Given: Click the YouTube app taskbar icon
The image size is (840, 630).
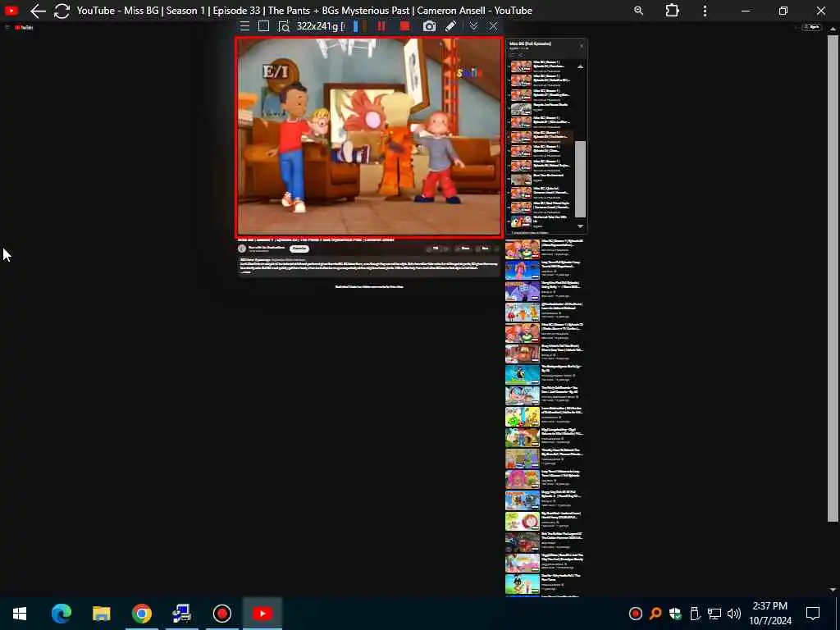Looking at the screenshot, I should [x=262, y=614].
